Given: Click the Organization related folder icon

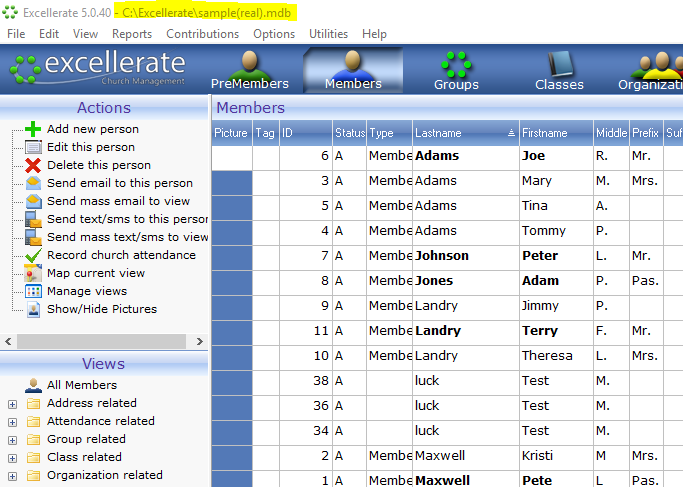Looking at the screenshot, I should point(33,475).
